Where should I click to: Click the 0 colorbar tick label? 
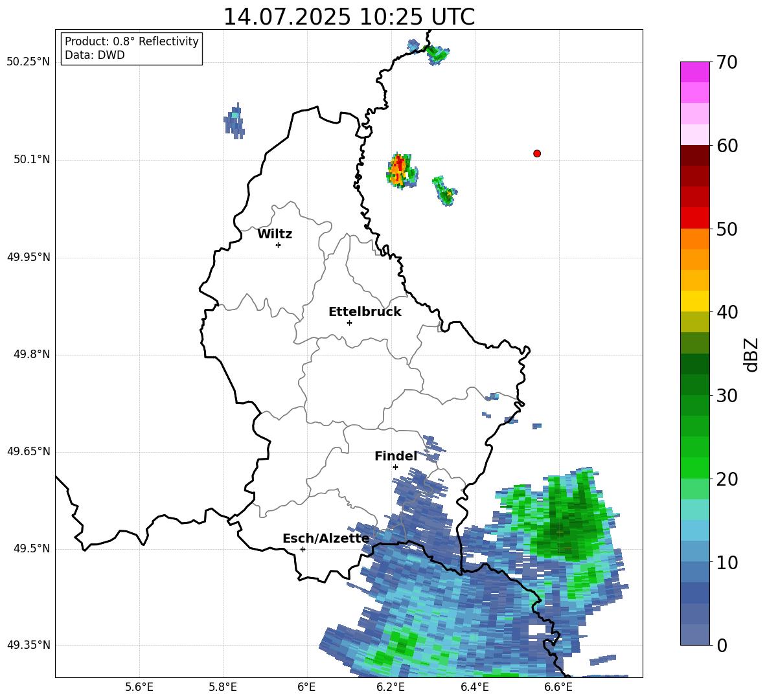pyautogui.click(x=722, y=646)
